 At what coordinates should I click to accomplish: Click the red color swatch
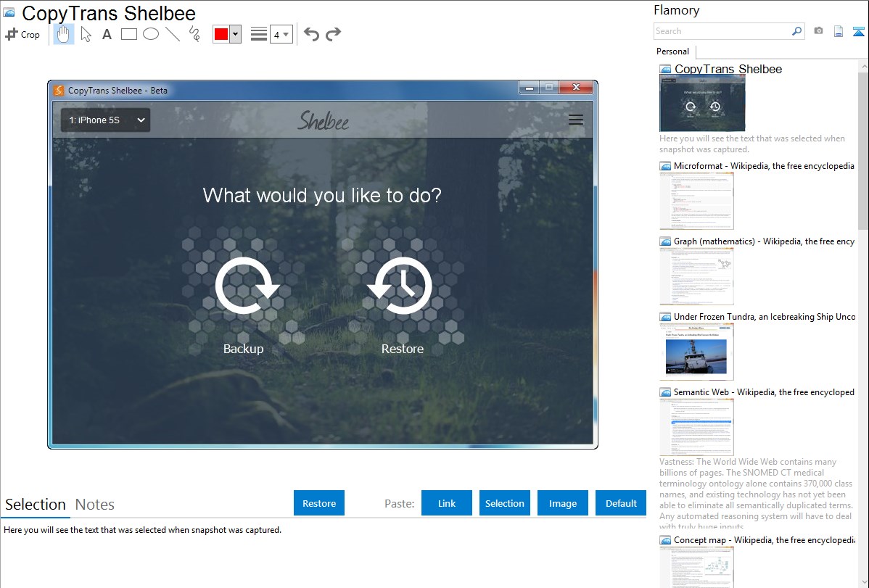point(221,34)
